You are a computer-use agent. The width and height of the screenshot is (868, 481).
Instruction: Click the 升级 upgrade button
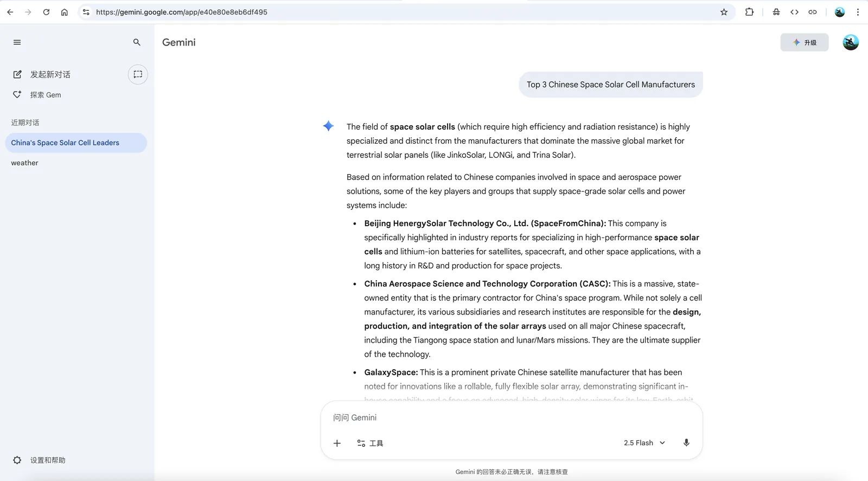805,42
